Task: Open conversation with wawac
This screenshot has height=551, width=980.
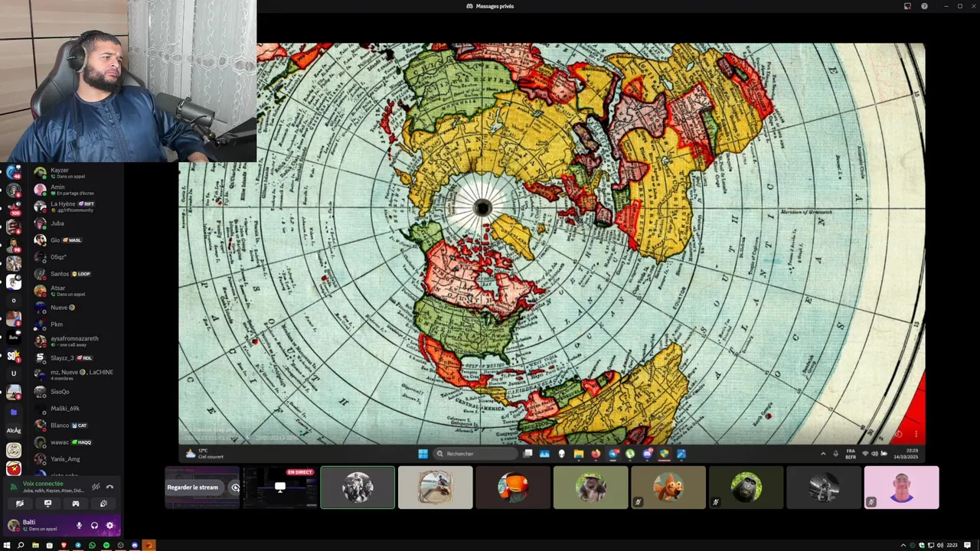Action: pyautogui.click(x=75, y=442)
